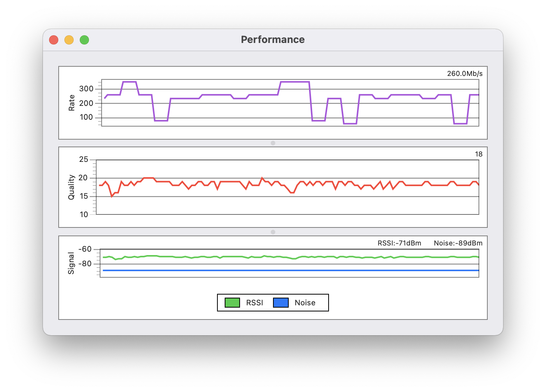This screenshot has width=546, height=392.
Task: Click the 100 tick on Rate axis
Action: click(x=86, y=117)
